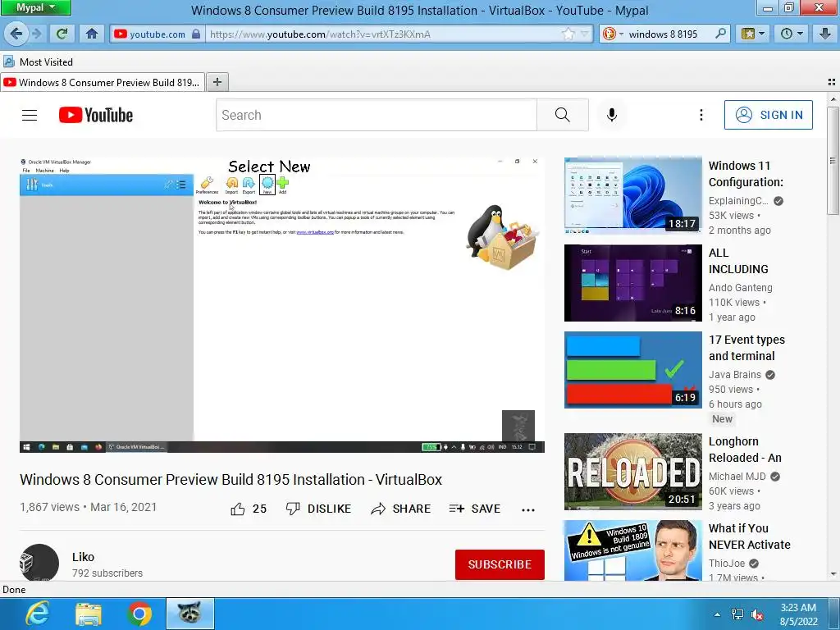The image size is (840, 630).
Task: Launch Internet Explorer from the taskbar
Action: [38, 614]
